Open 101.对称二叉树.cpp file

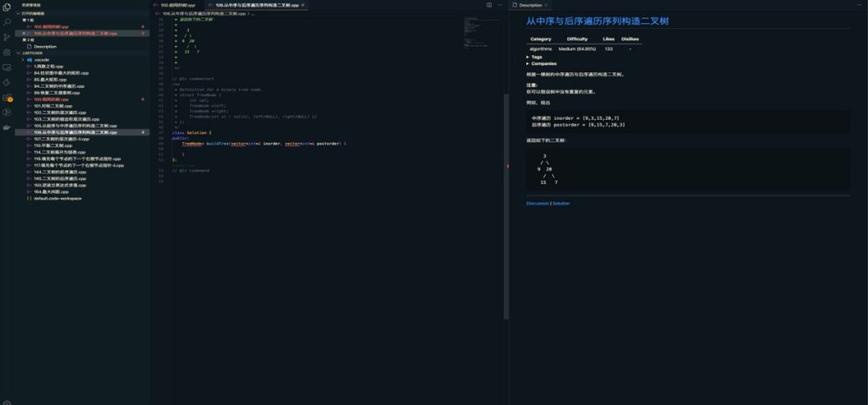pyautogui.click(x=52, y=106)
